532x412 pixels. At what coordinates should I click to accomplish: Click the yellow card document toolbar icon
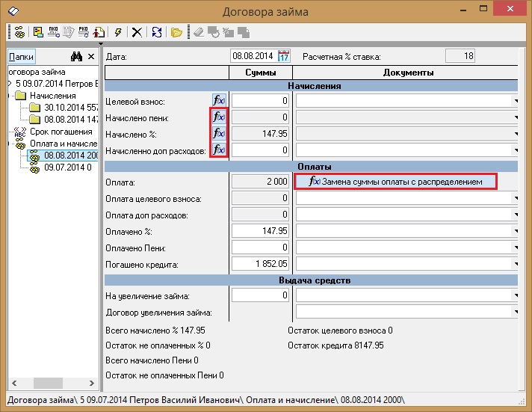pos(38,32)
